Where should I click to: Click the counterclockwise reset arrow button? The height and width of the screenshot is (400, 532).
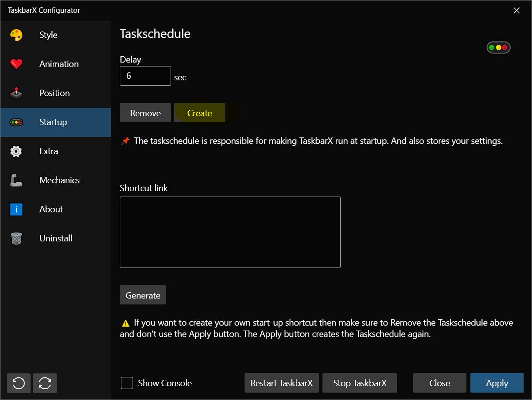(x=19, y=383)
